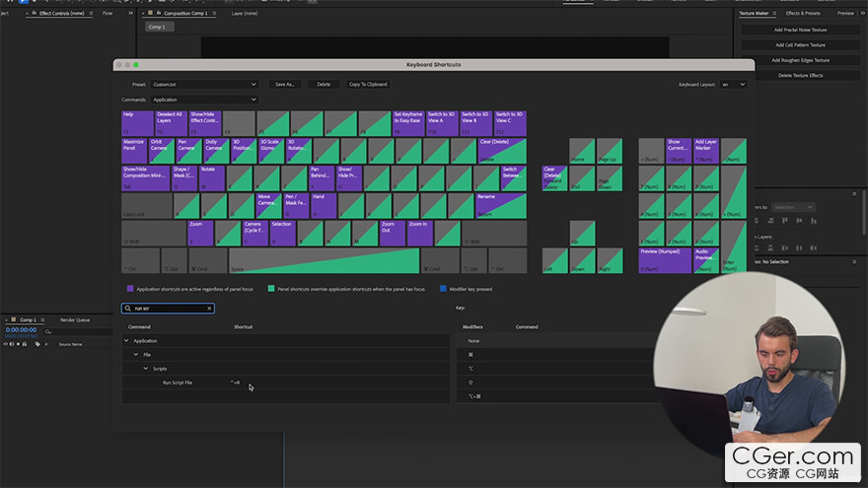Viewport: 868px width, 488px height.
Task: Switch to the Effects & Presets tab
Action: (x=802, y=13)
